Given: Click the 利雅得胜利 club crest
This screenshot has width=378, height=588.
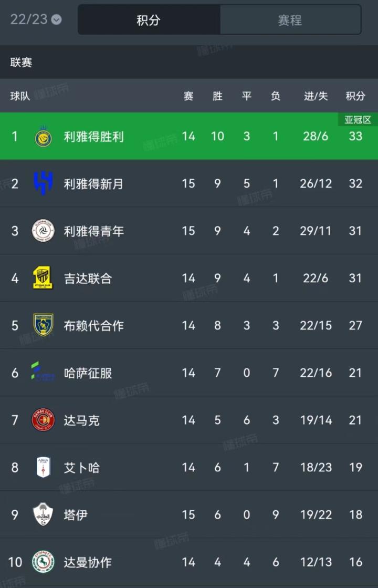Looking at the screenshot, I should [43, 137].
